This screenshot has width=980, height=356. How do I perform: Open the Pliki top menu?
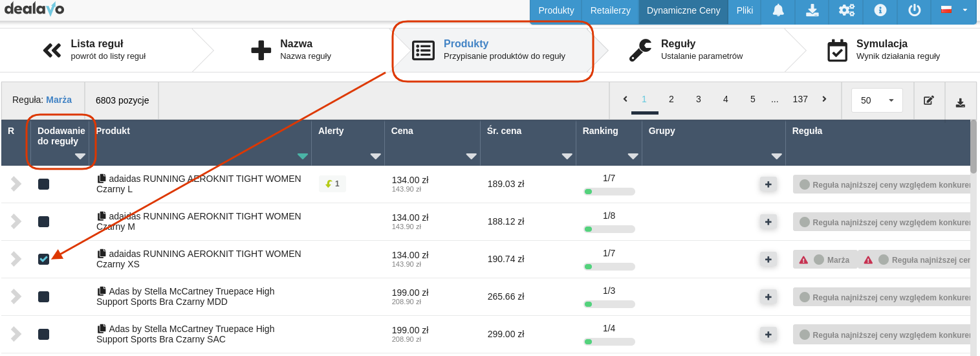(745, 10)
